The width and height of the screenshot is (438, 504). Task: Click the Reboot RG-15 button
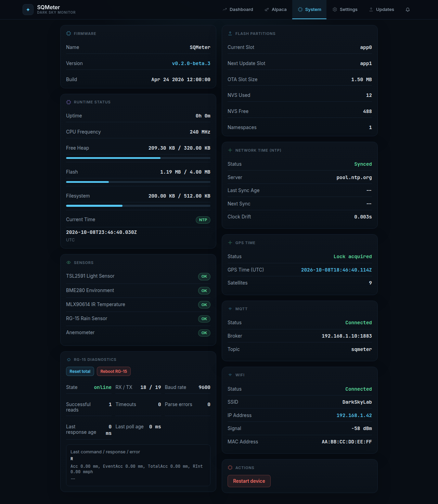click(x=114, y=371)
